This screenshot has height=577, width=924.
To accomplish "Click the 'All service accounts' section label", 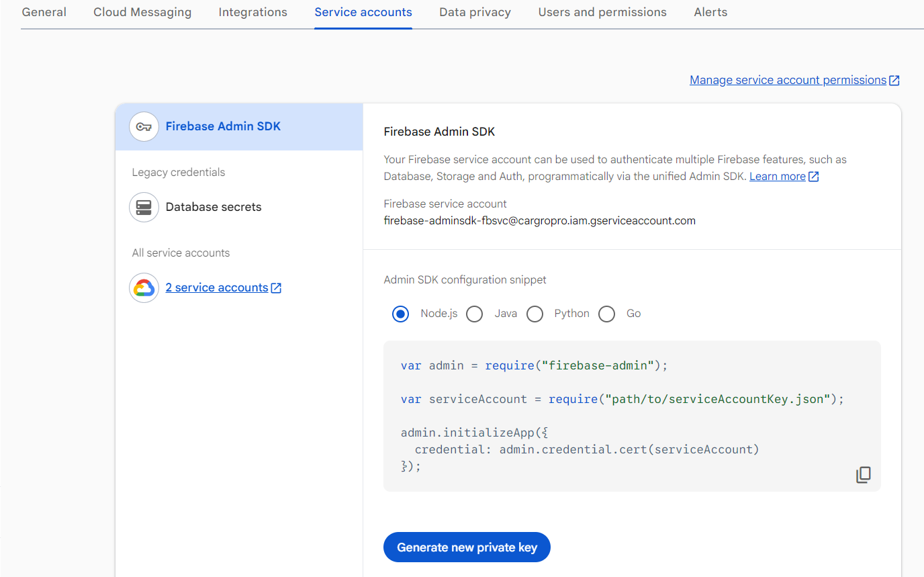I will pos(181,253).
